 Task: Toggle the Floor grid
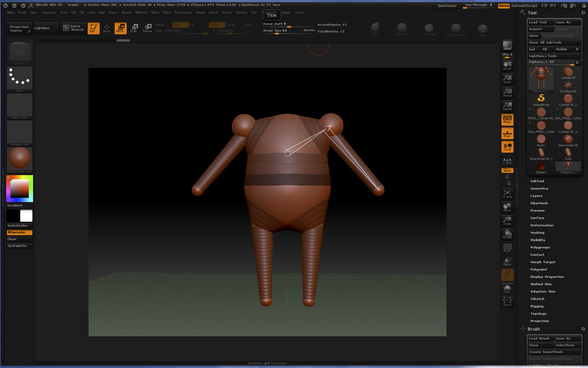tap(507, 133)
